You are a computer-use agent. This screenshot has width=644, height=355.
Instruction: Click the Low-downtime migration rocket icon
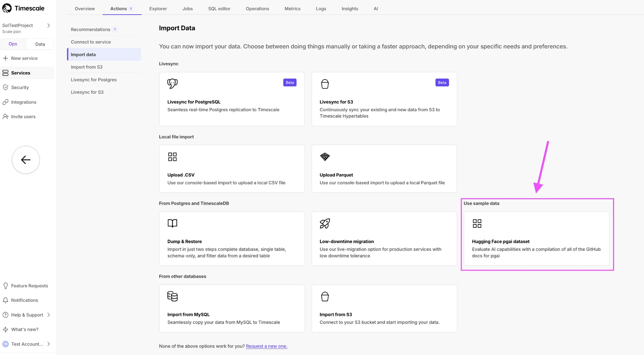click(x=325, y=223)
